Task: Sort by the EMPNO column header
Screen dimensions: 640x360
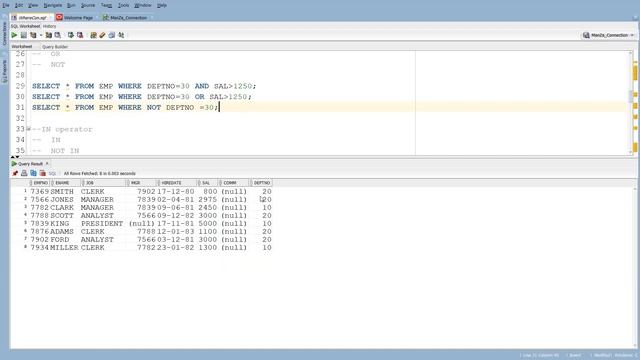Action: (40, 183)
